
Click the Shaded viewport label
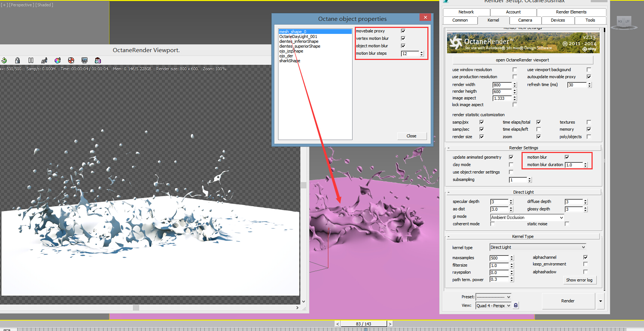click(44, 5)
